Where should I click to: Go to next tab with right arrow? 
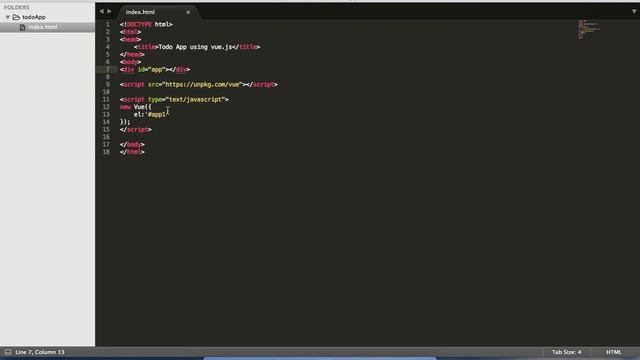109,11
